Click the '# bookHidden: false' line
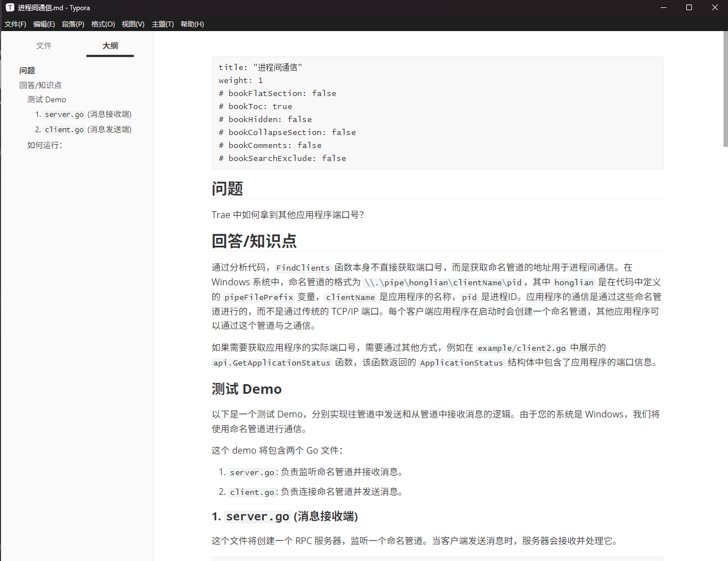Screen dimensions: 728x561 [x=265, y=119]
